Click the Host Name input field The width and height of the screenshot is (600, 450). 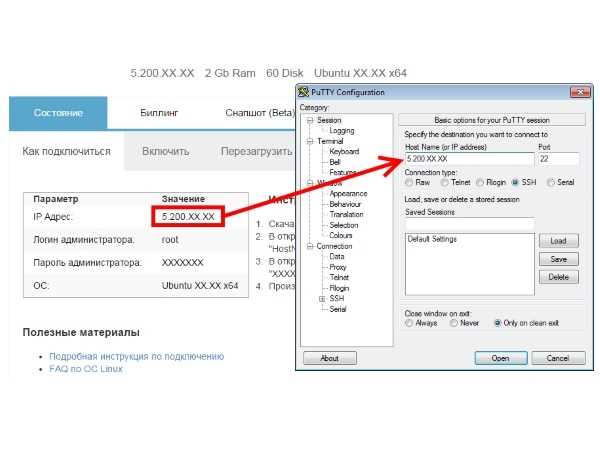pos(469,159)
